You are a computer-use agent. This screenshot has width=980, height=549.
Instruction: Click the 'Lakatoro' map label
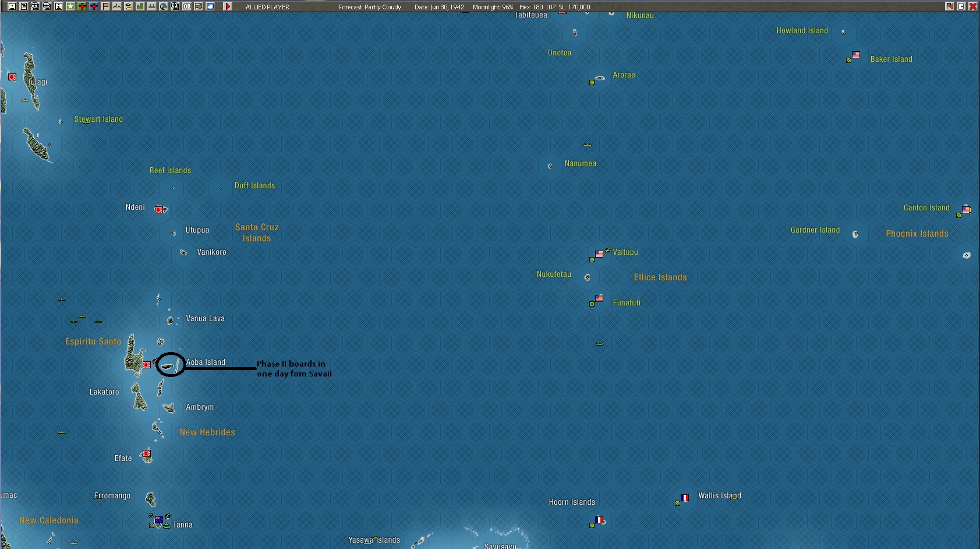[104, 392]
